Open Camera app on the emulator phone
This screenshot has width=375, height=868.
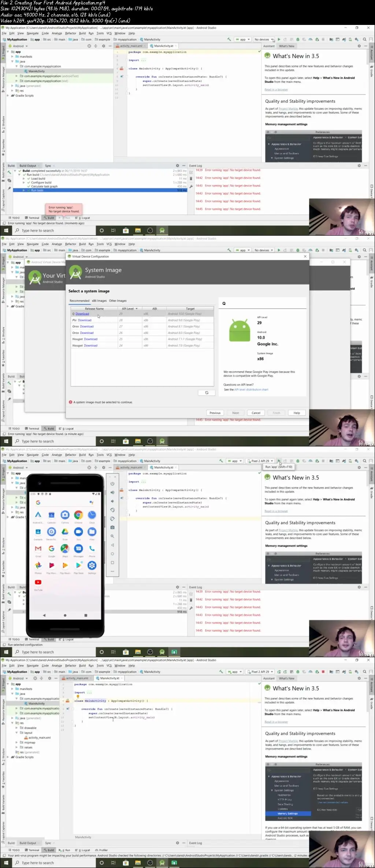click(65, 515)
